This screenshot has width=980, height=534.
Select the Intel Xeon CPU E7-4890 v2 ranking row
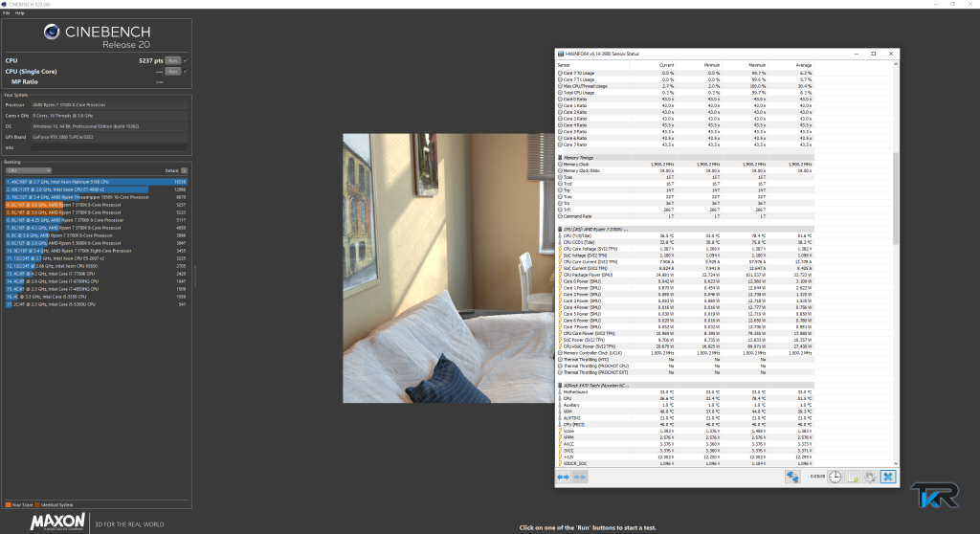97,189
